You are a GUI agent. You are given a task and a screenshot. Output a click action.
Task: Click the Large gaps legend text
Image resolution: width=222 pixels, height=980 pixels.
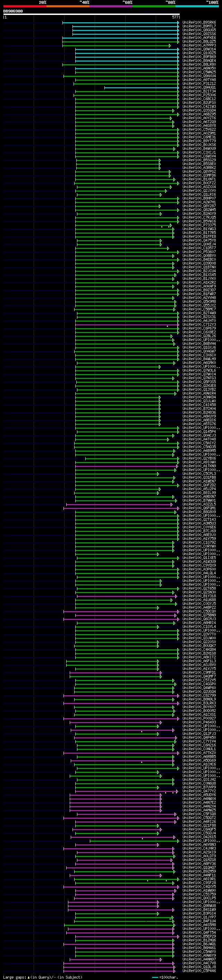pos(42,977)
